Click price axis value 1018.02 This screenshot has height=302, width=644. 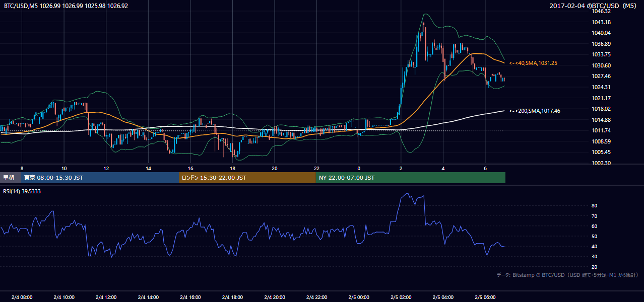[602, 109]
